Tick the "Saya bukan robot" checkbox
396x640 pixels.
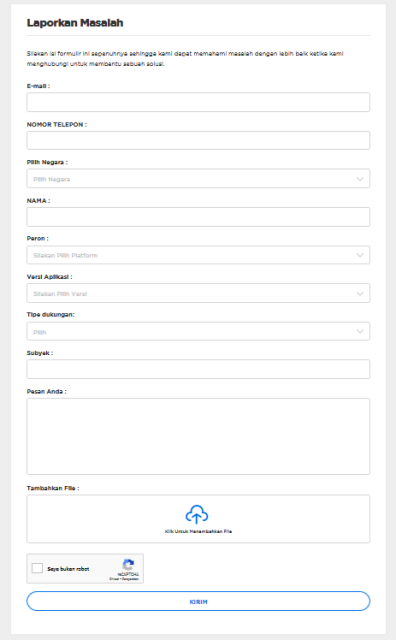click(x=37, y=568)
